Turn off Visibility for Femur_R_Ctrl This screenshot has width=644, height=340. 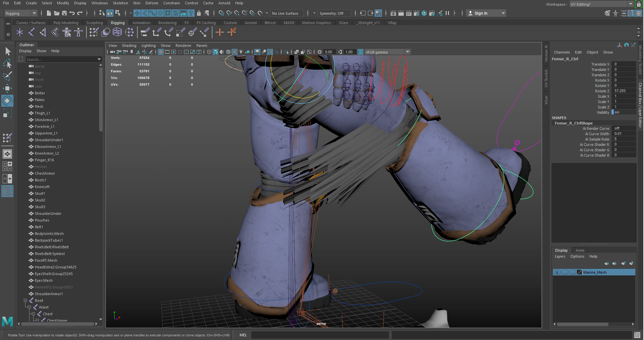[624, 112]
